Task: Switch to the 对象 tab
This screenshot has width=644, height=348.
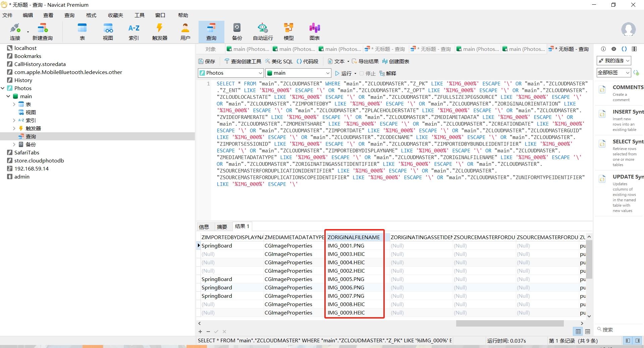Action: (211, 49)
